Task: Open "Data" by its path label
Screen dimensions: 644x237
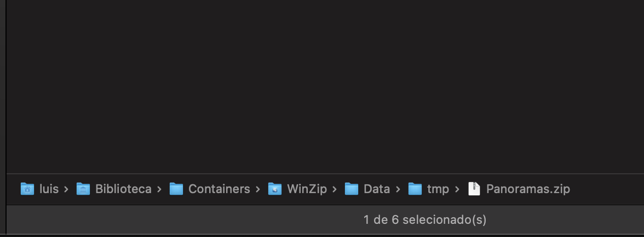Action: (x=377, y=189)
